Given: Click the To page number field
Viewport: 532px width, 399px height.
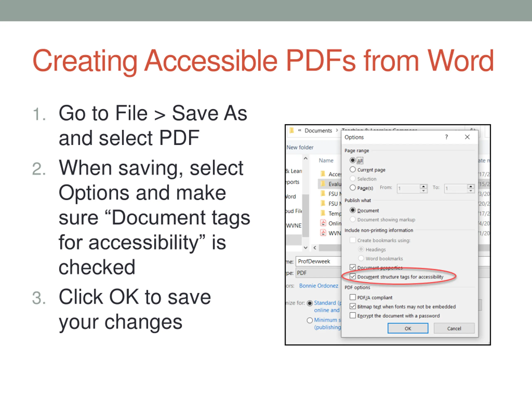Looking at the screenshot, I should tap(456, 188).
